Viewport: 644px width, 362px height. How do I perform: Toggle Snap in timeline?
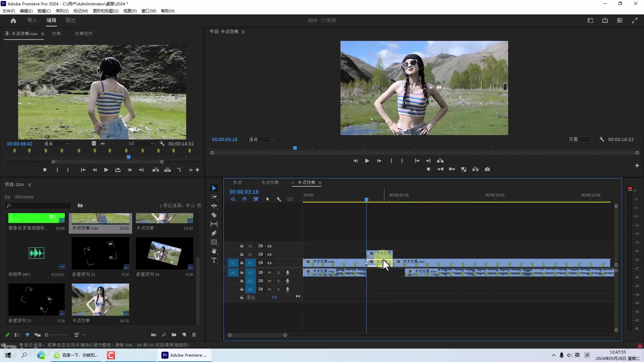coord(245,199)
